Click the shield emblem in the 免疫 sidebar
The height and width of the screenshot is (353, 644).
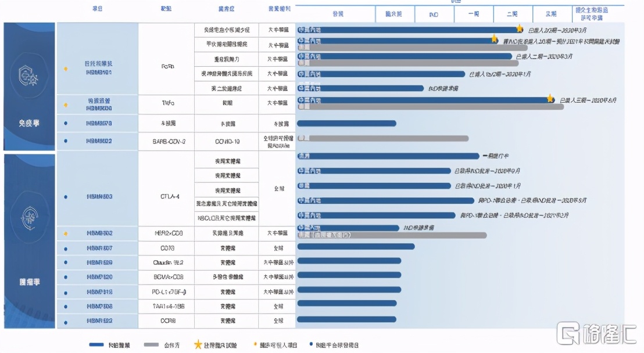pyautogui.click(x=29, y=75)
